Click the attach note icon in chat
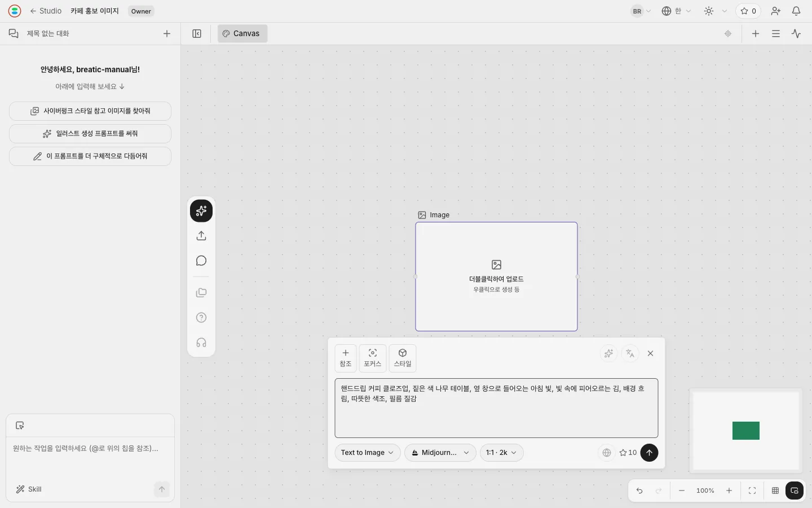812x508 pixels. pos(20,426)
